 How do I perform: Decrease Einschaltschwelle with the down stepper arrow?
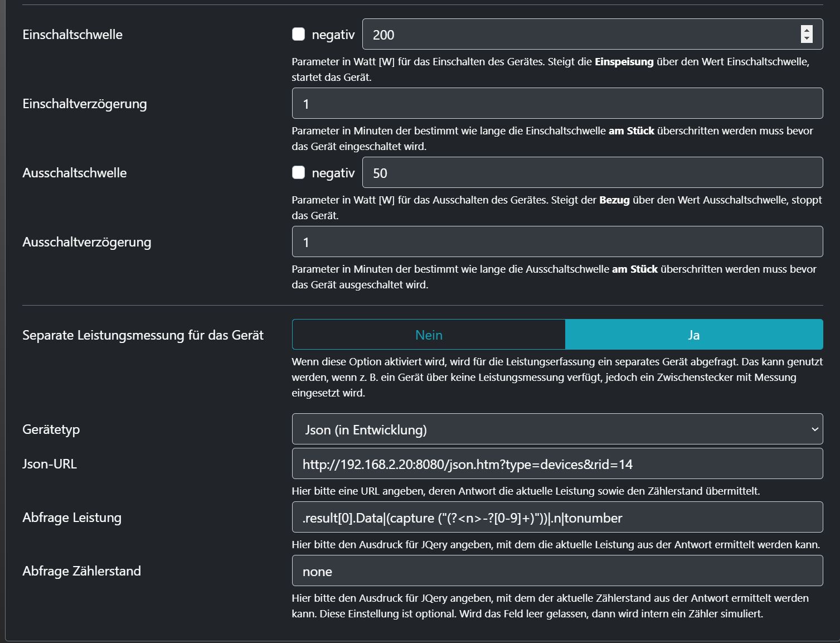[807, 38]
